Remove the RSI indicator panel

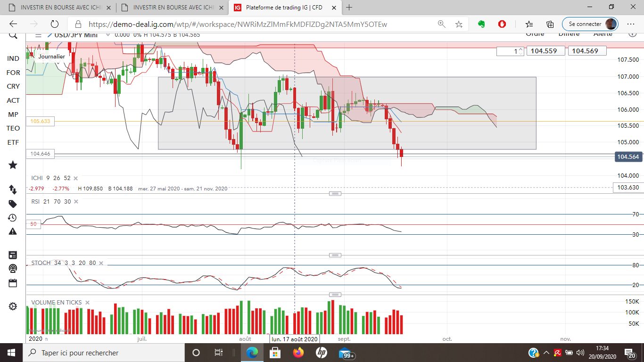click(76, 201)
